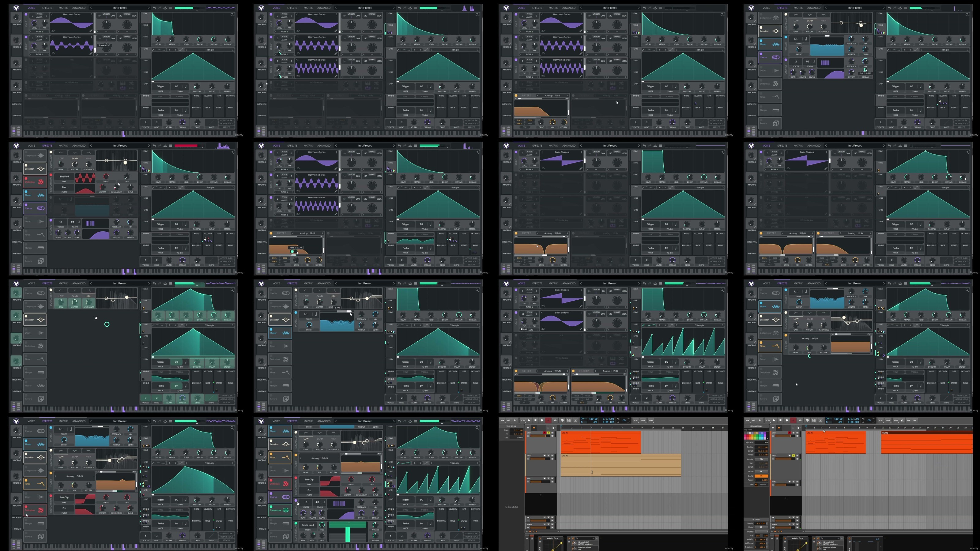Open MATRIX tab in red-meter Vital window

(63, 146)
